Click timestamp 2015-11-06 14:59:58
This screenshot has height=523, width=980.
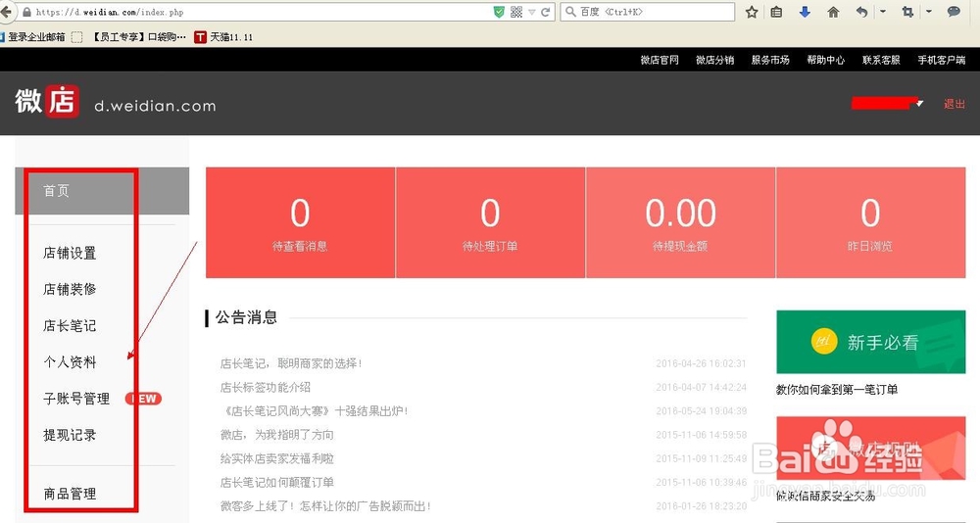(x=702, y=434)
